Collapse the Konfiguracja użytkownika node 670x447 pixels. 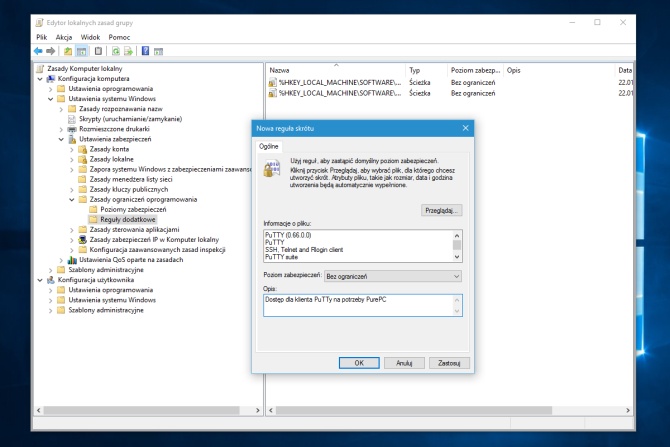(40, 280)
